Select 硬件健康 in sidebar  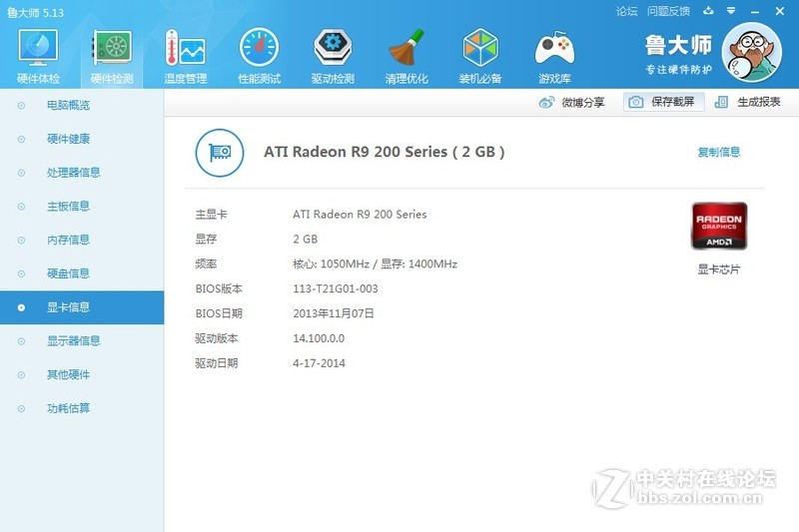[82, 139]
